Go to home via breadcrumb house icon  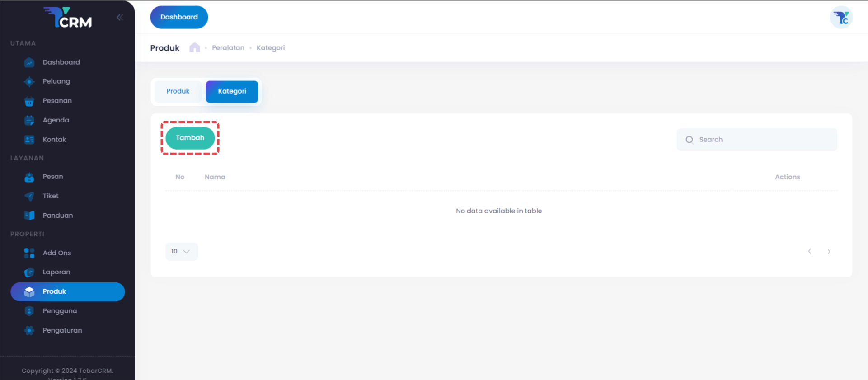[195, 48]
